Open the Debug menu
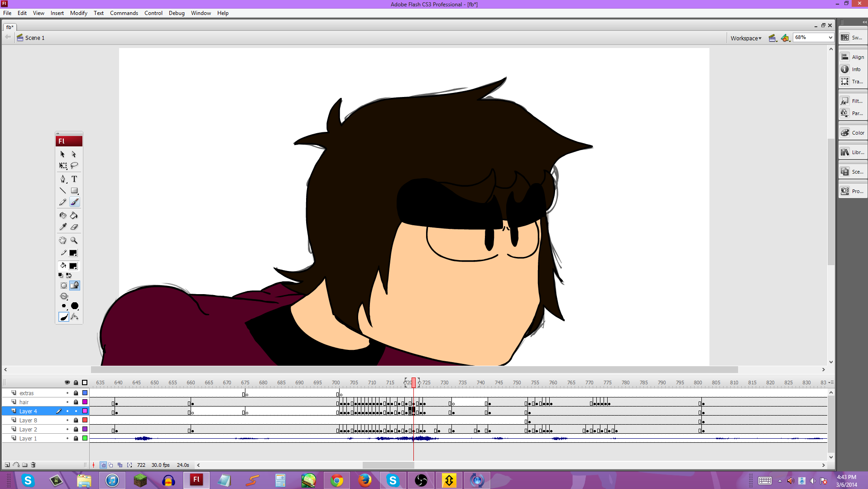This screenshot has height=489, width=868. pyautogui.click(x=177, y=13)
